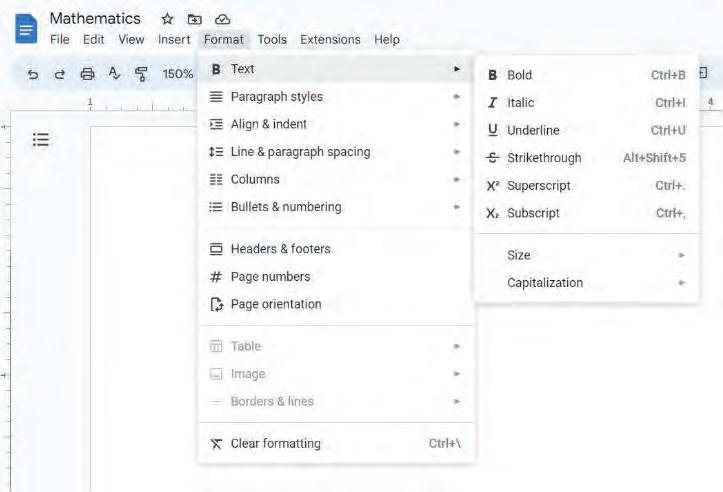Open the Insert menu
The width and height of the screenshot is (723, 492).
174,40
